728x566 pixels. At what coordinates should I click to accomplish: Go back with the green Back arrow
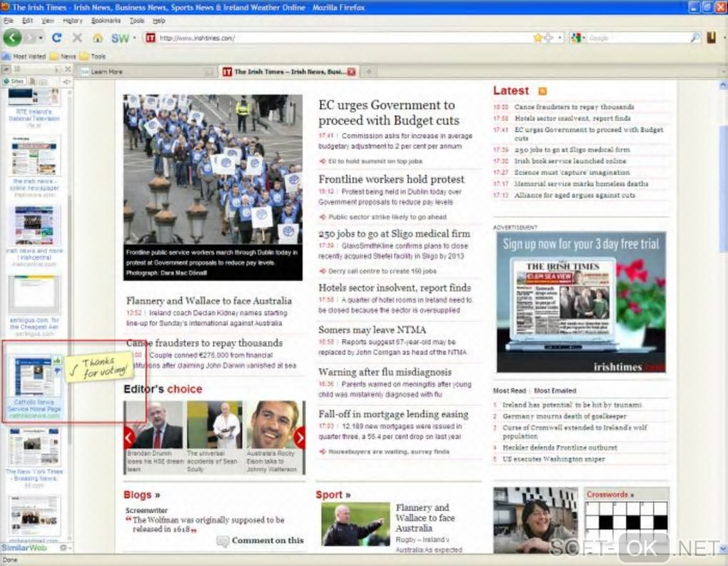pyautogui.click(x=13, y=38)
